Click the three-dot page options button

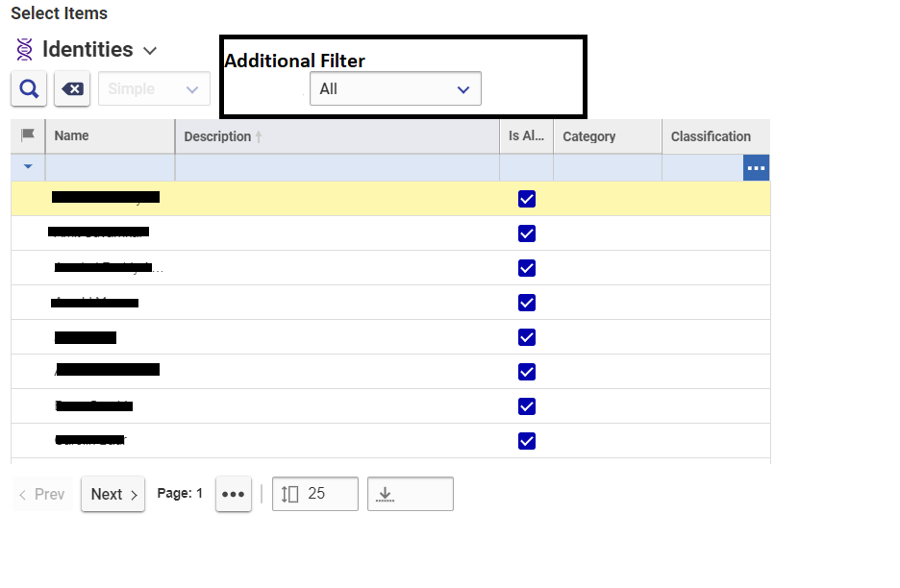[x=234, y=494]
